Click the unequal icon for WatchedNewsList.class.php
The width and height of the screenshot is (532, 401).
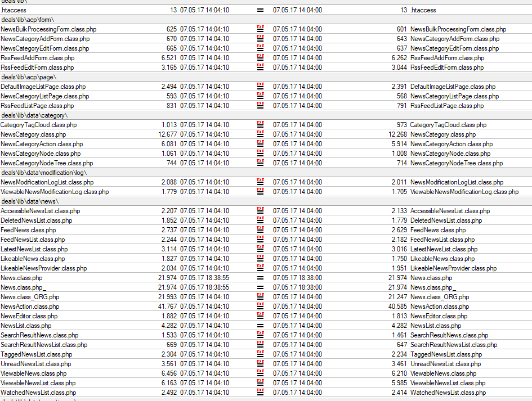pos(260,392)
